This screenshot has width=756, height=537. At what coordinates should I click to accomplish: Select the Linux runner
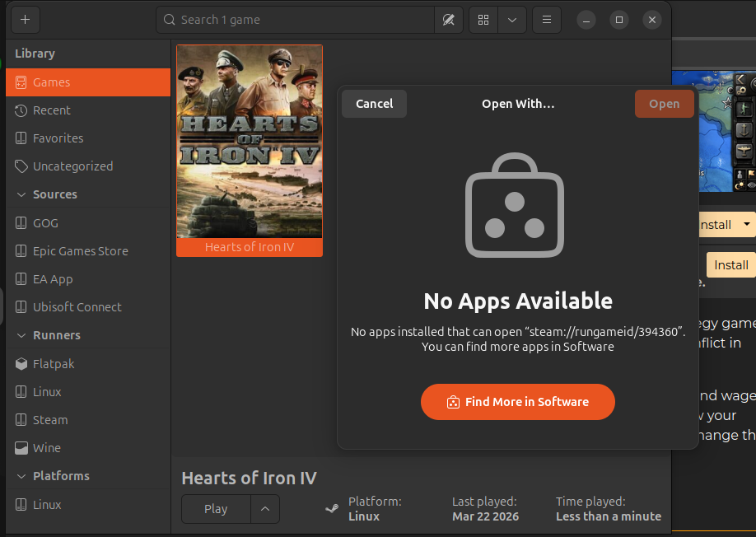coord(88,392)
